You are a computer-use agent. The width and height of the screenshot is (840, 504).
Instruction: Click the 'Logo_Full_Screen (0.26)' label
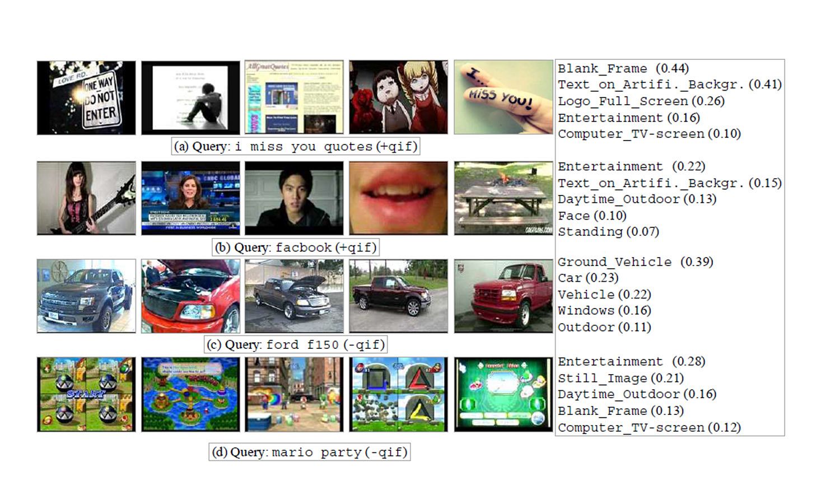coord(641,101)
